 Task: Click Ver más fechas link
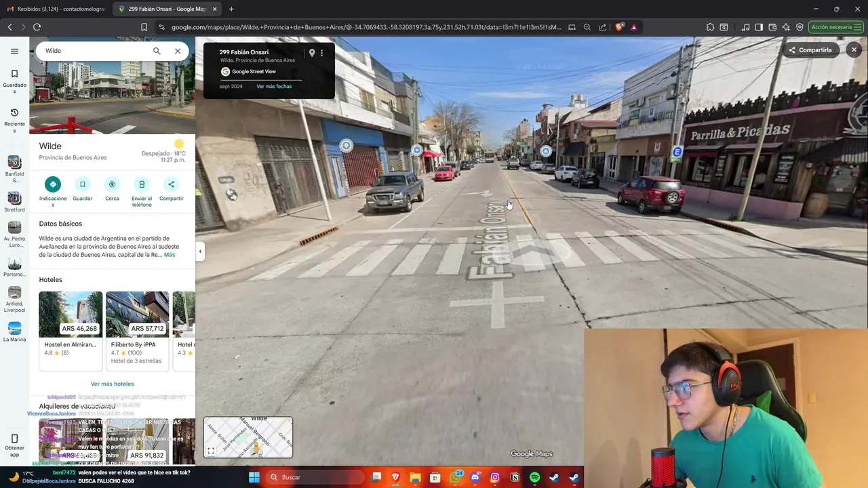click(x=274, y=86)
